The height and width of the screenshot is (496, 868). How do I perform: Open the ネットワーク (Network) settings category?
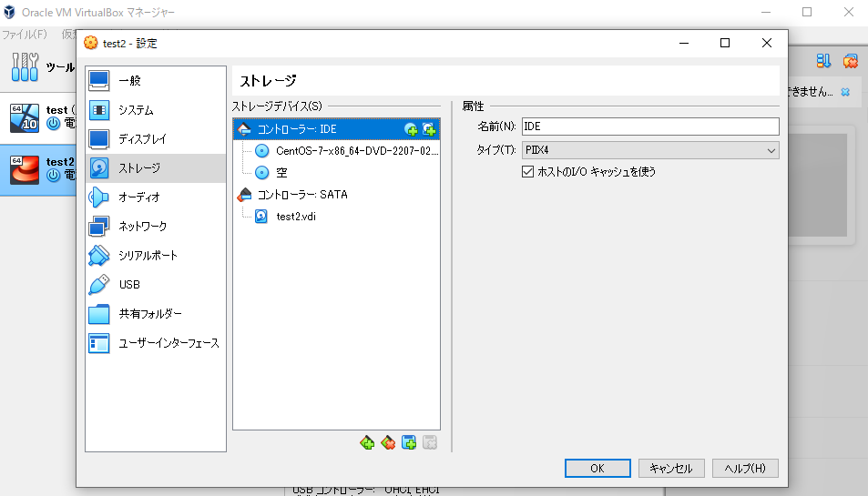156,227
